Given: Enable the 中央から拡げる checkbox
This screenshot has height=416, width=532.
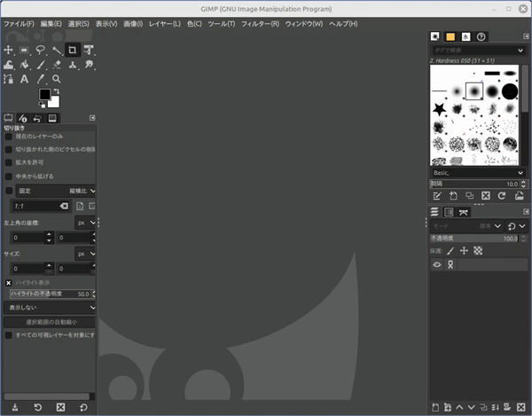Looking at the screenshot, I should [9, 177].
